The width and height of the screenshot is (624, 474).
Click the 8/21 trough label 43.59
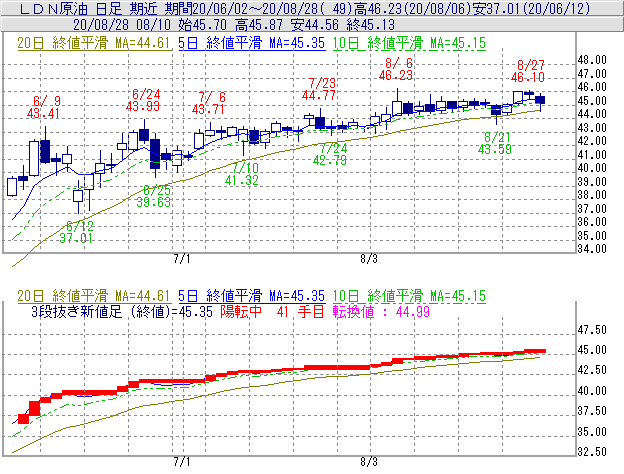click(x=495, y=148)
